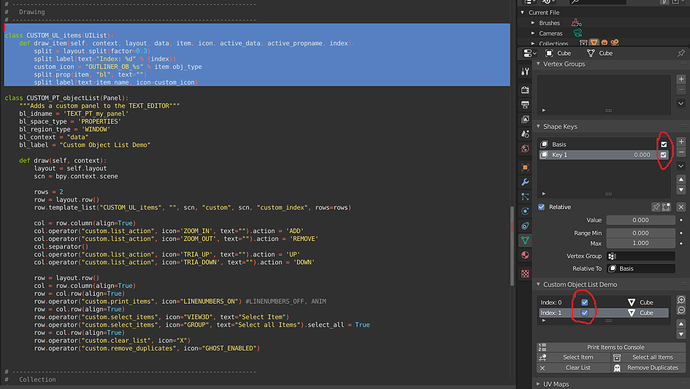690x389 pixels.
Task: Toggle shape key edit mode icon
Action: [666, 207]
